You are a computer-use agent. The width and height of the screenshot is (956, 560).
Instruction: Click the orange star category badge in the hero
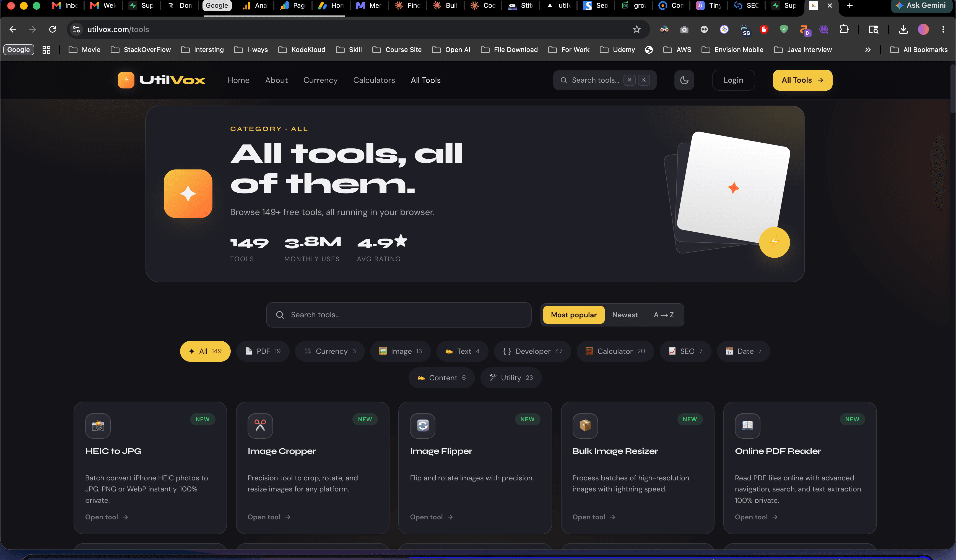[x=188, y=193]
